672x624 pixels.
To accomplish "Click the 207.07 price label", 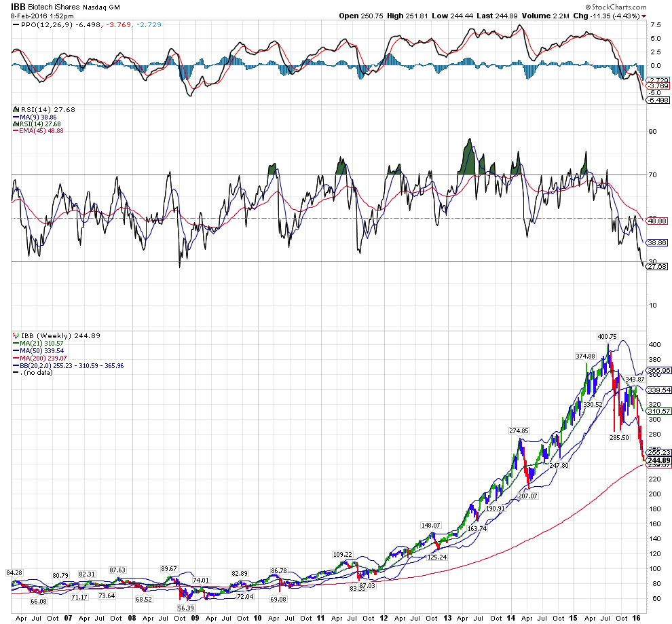I will click(527, 496).
